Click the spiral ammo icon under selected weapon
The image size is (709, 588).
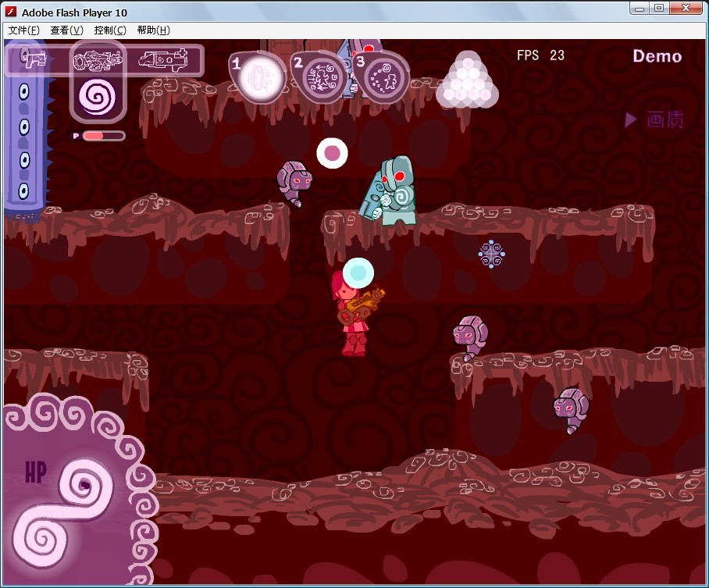point(98,96)
